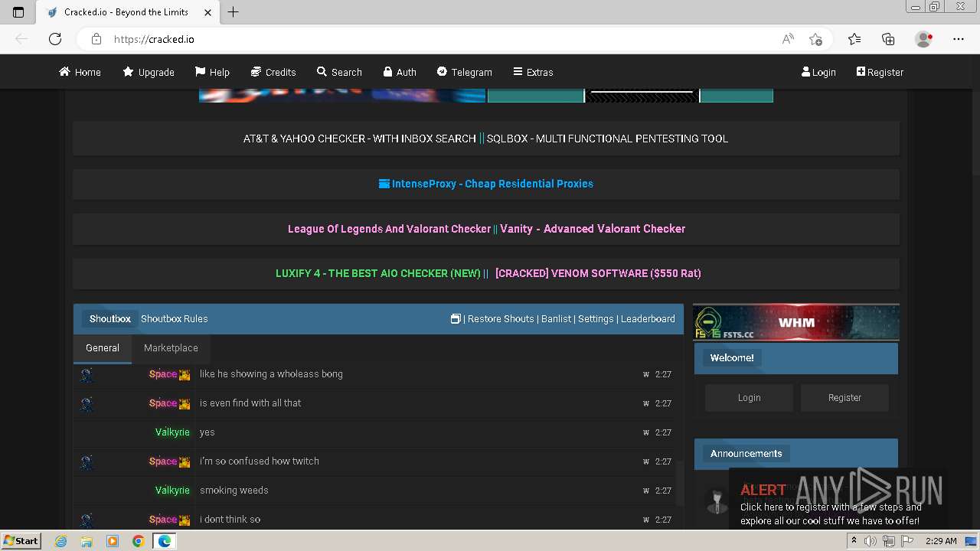Pop out shoutbox window icon

[x=456, y=319]
